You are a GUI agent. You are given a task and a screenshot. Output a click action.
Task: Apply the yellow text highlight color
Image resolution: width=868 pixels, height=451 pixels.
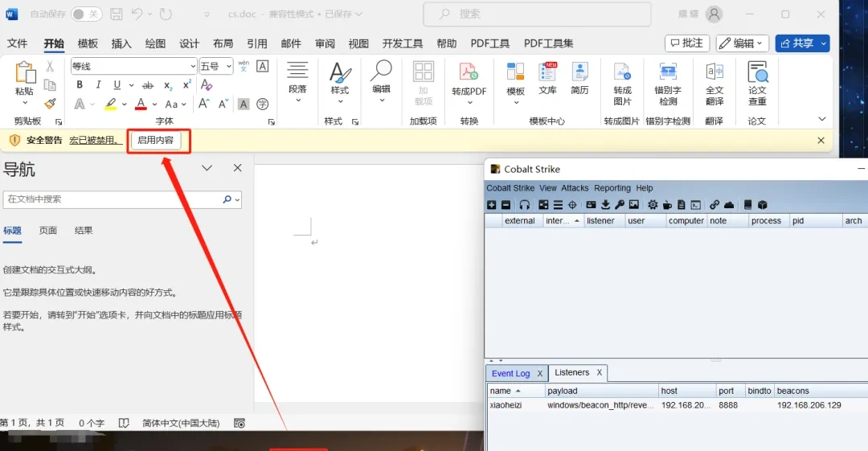point(111,104)
